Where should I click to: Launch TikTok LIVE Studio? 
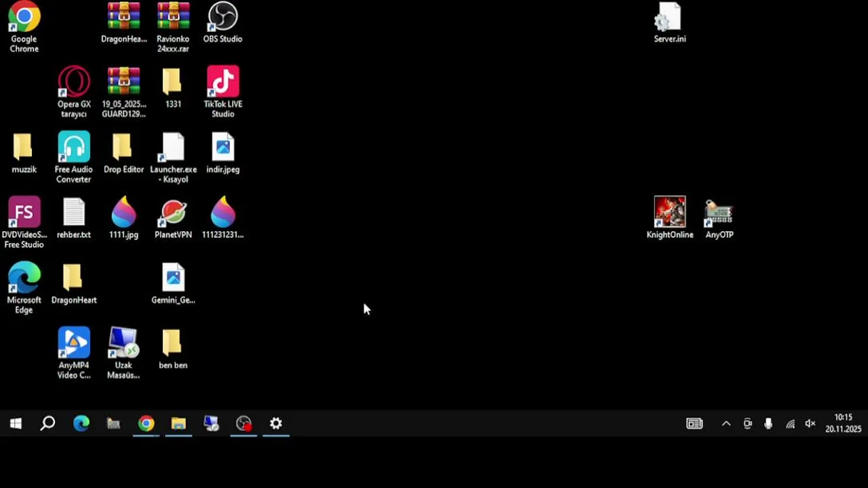coord(222,92)
